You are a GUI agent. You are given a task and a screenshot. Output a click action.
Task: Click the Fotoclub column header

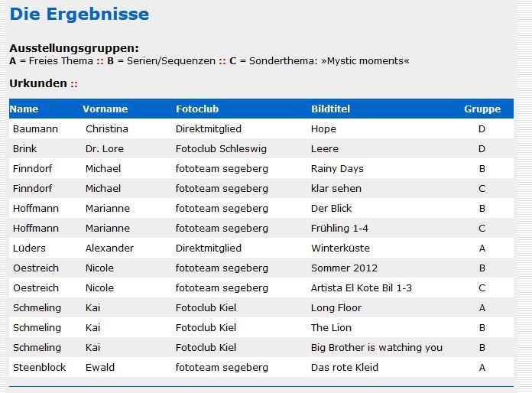197,109
